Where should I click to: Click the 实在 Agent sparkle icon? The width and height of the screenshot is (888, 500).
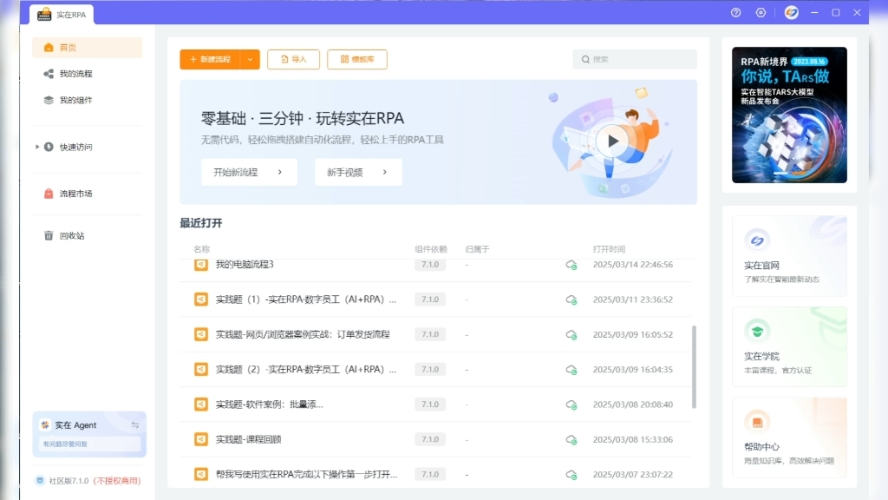pos(45,425)
